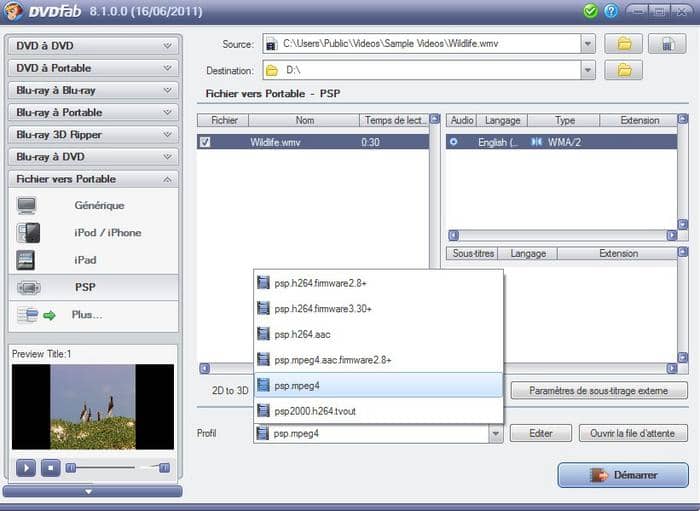Image resolution: width=700 pixels, height=511 pixels.
Task: Expand the Blu-ray 3D Ripper section
Action: pos(93,134)
